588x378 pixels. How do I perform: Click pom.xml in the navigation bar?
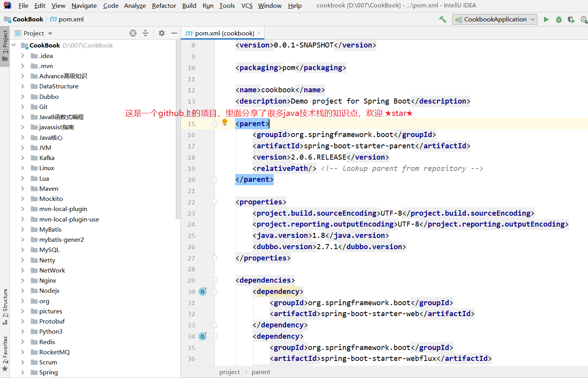tap(71, 19)
